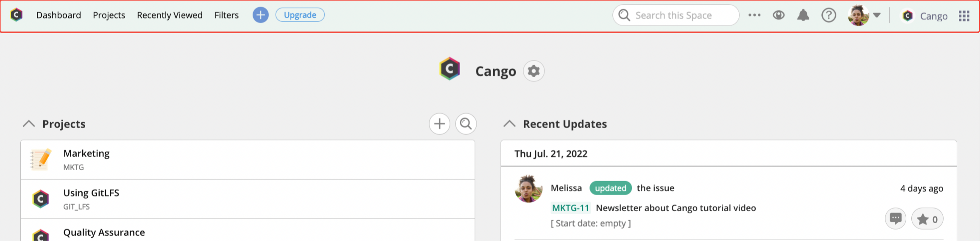Open the user avatar dropdown menu

click(864, 15)
